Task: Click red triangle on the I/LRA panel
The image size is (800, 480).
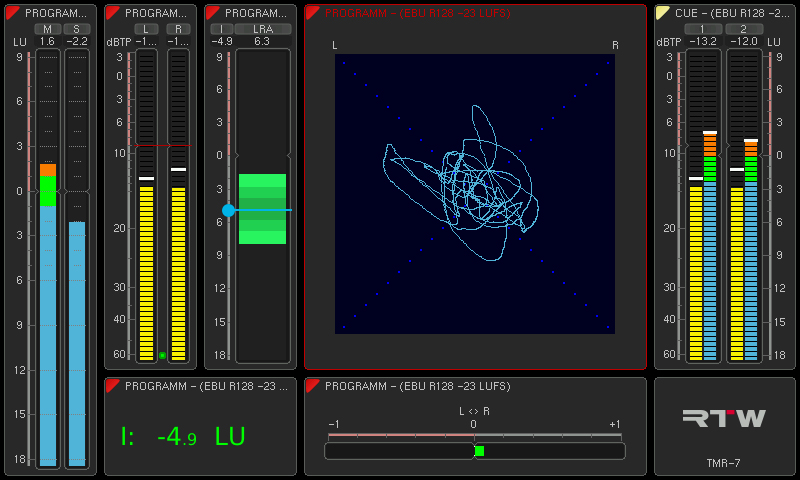Action: click(213, 13)
